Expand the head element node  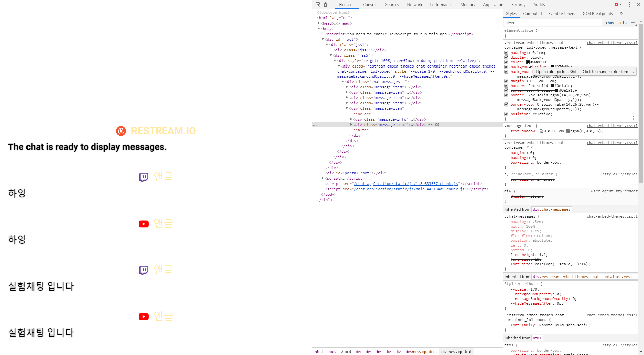coord(319,23)
